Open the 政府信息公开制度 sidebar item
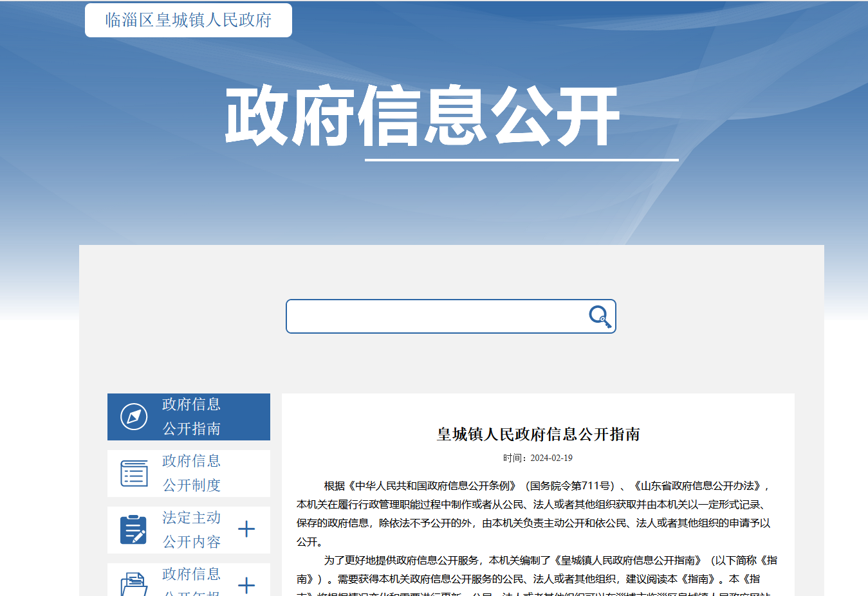This screenshot has width=868, height=596. 191,473
